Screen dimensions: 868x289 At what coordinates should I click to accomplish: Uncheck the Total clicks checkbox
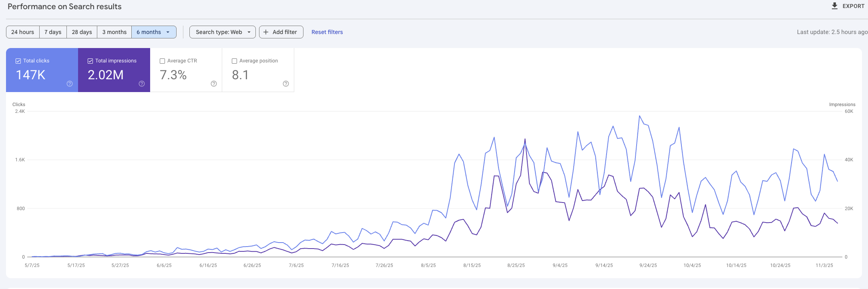18,61
